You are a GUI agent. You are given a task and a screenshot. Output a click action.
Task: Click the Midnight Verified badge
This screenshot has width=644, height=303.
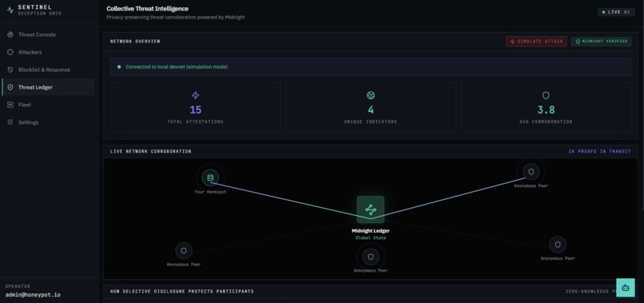pyautogui.click(x=602, y=42)
